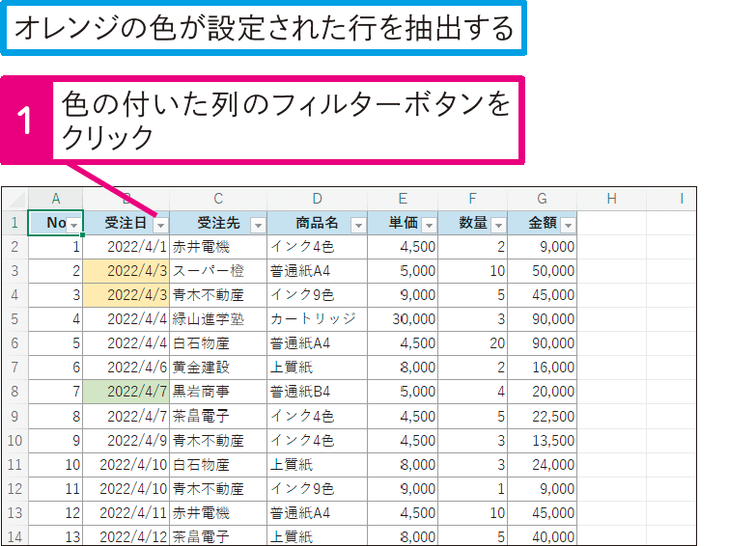
Task: Click 赤井電機 in row 13
Action: tap(218, 513)
